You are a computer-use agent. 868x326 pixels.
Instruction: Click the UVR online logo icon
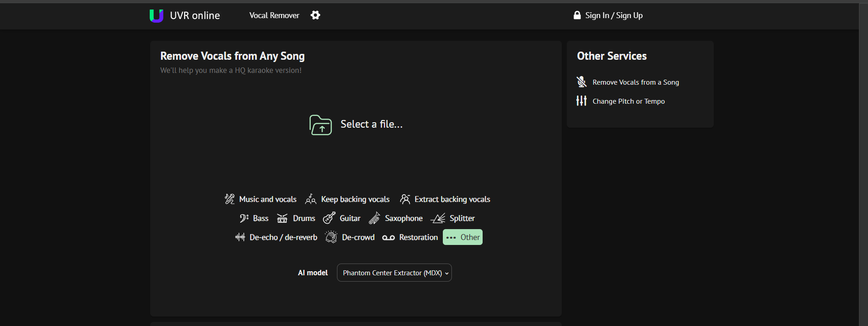[156, 16]
